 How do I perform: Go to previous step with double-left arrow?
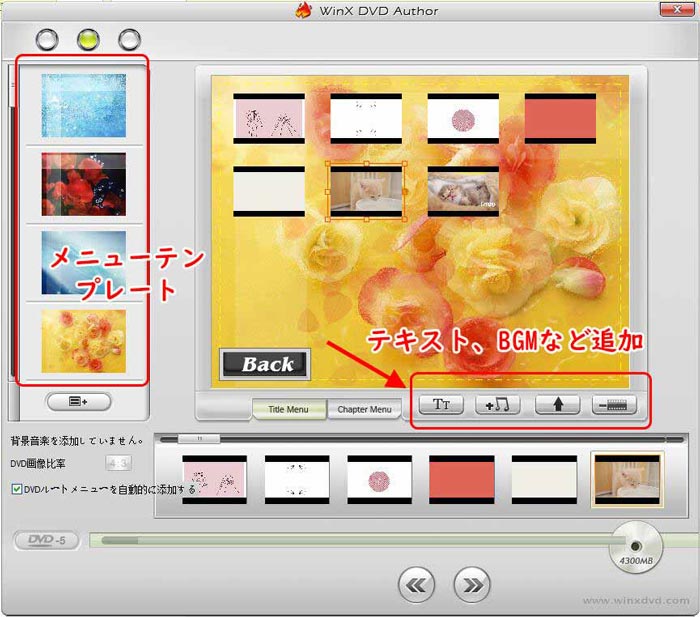pyautogui.click(x=416, y=585)
